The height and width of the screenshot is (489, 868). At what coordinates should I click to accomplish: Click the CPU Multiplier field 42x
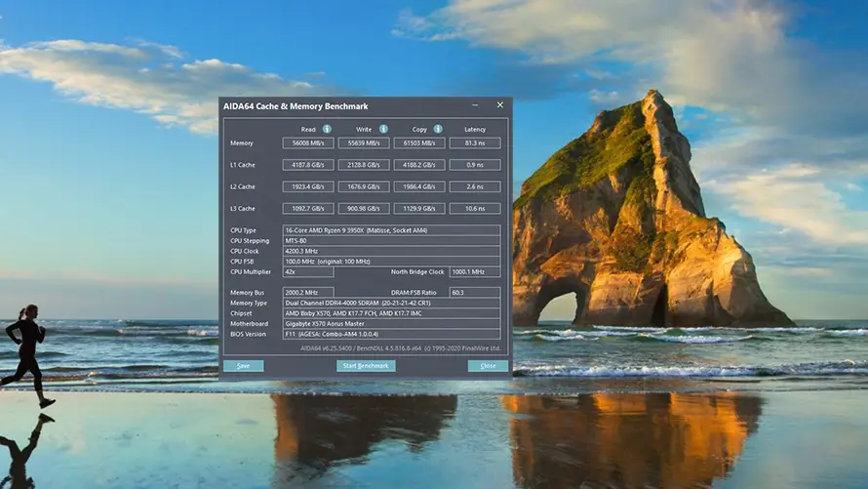tap(308, 272)
